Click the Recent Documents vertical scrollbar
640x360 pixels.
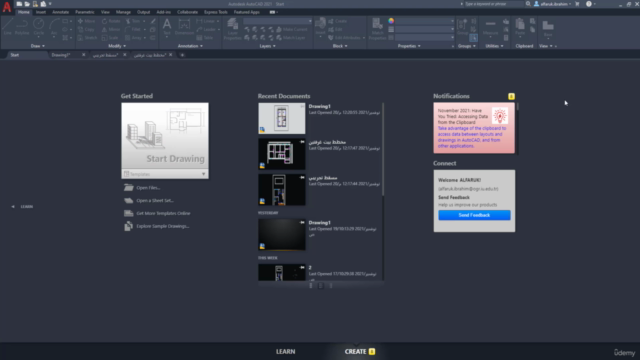click(x=383, y=149)
